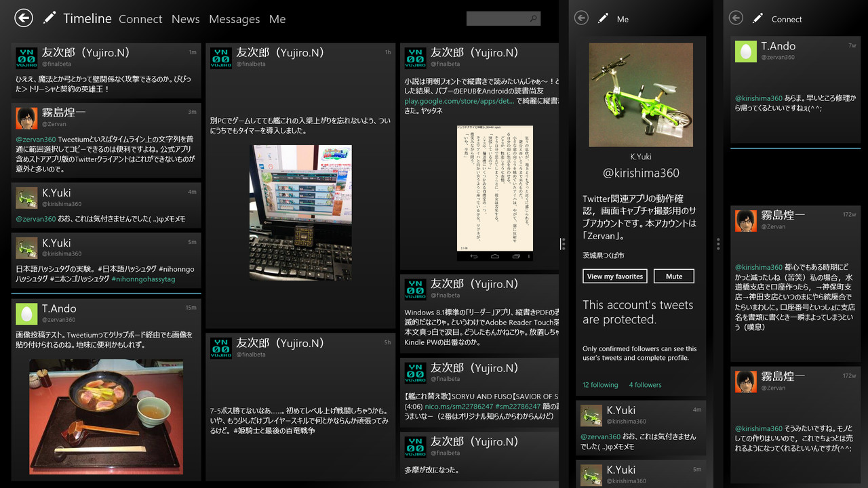The width and height of the screenshot is (868, 488).
Task: Click the back arrow next to the Timeline heading
Action: tap(23, 18)
